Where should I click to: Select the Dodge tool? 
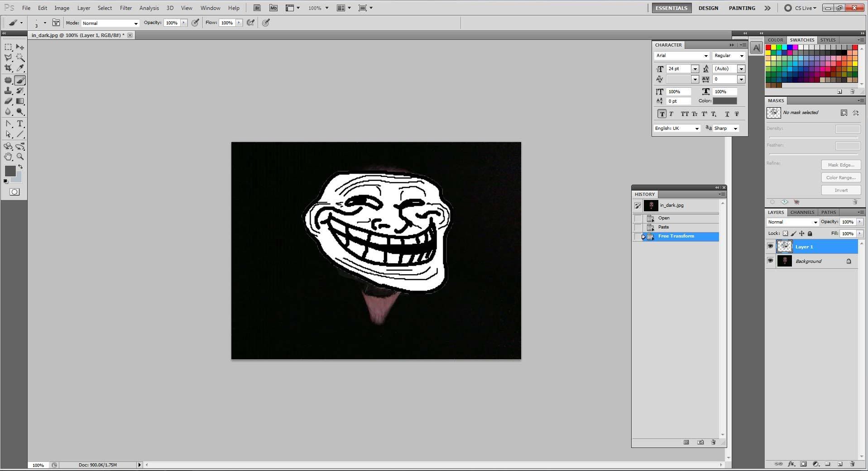20,112
